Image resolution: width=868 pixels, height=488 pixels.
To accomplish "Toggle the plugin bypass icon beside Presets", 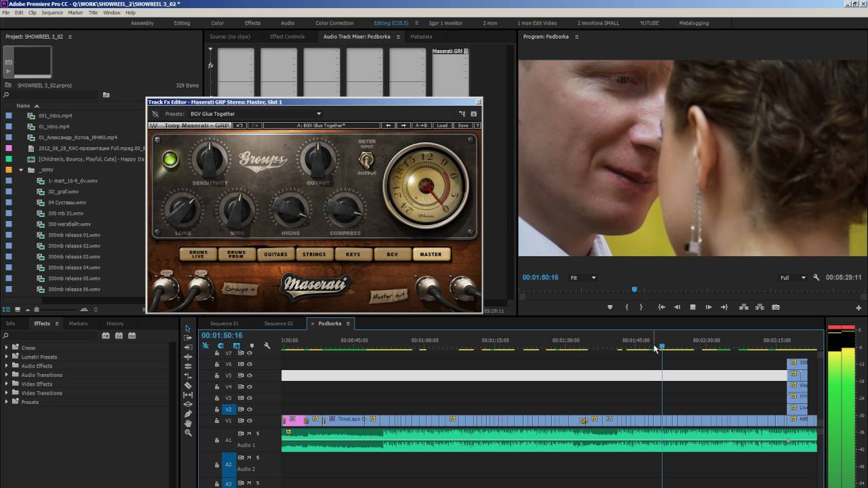I will pyautogui.click(x=155, y=114).
